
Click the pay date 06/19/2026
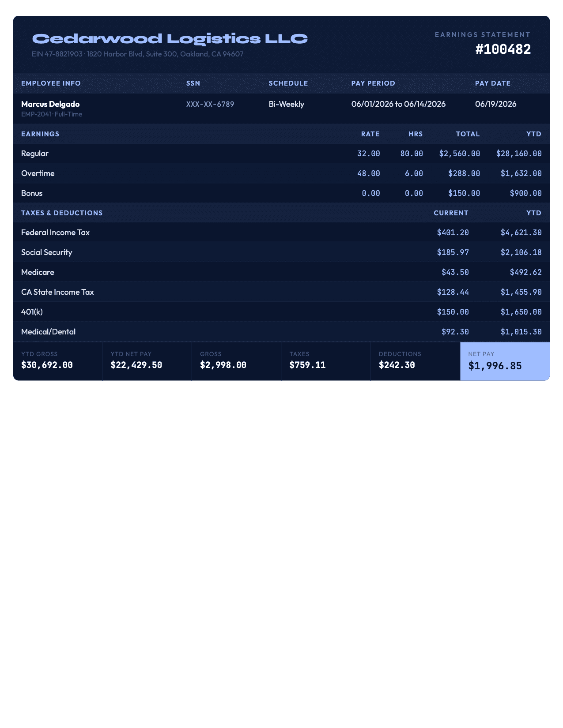[x=496, y=104]
